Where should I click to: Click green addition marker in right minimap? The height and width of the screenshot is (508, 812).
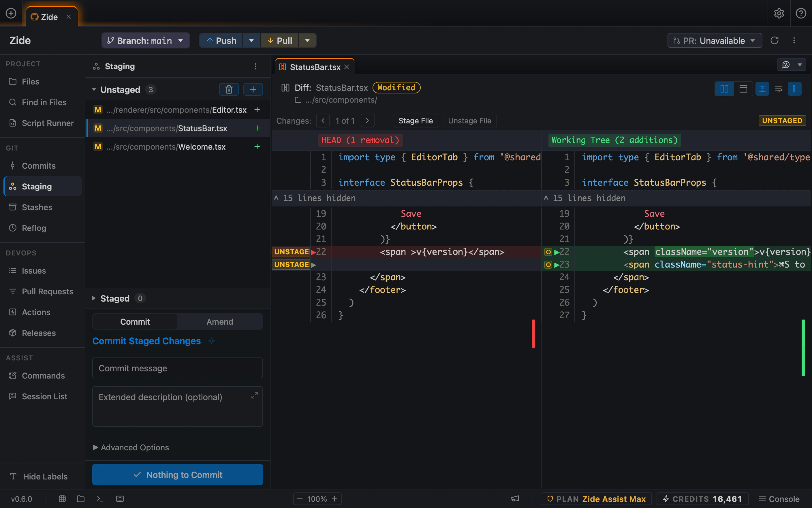[x=803, y=348]
